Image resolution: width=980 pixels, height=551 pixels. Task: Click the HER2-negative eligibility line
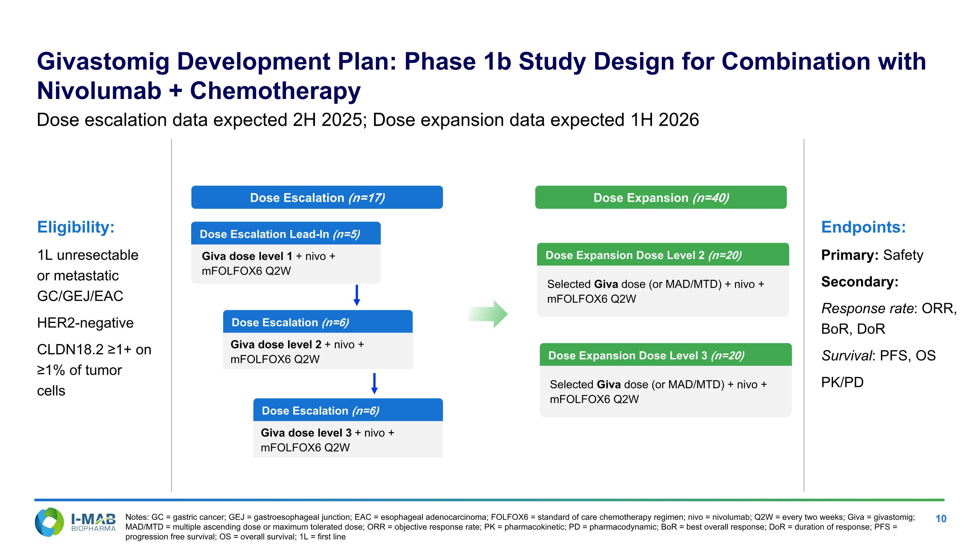coord(85,323)
